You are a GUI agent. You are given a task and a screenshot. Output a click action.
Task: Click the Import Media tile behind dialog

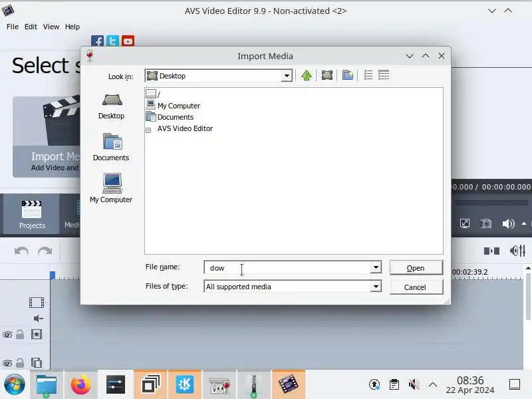pyautogui.click(x=47, y=137)
